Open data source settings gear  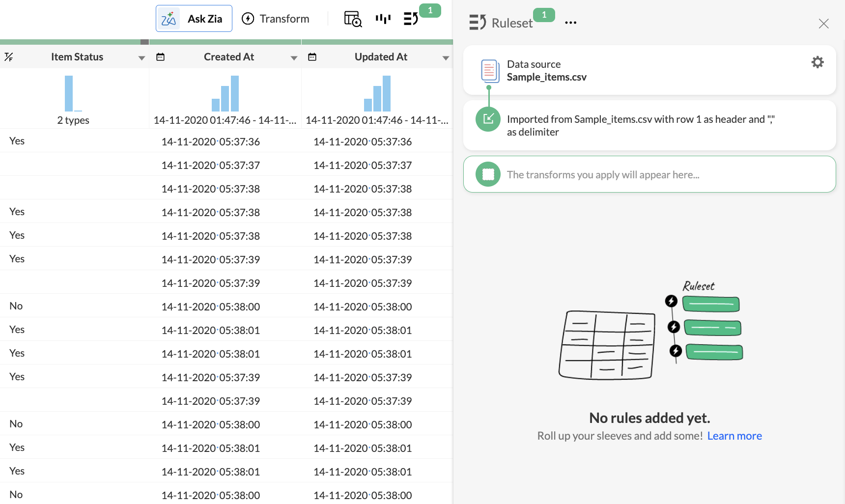(817, 62)
